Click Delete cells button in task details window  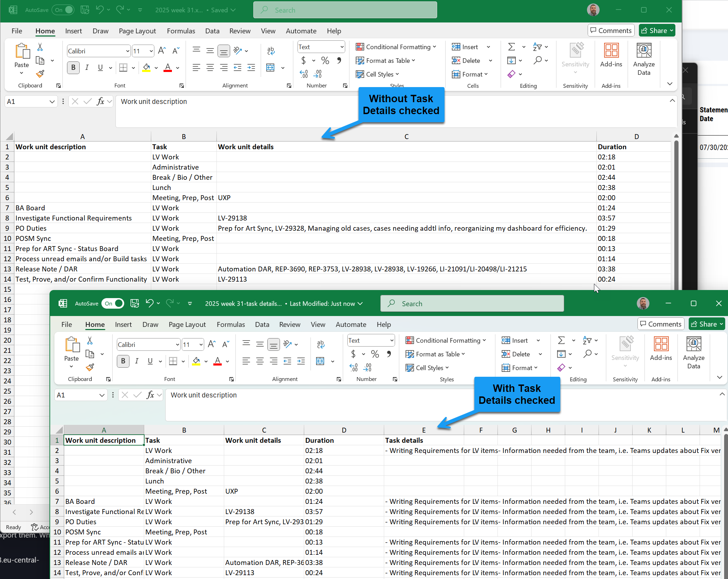516,354
